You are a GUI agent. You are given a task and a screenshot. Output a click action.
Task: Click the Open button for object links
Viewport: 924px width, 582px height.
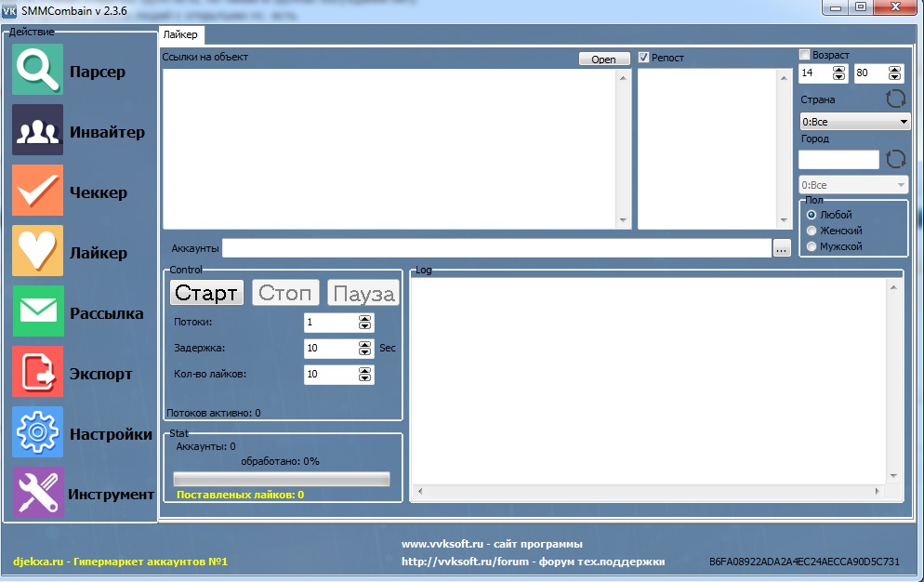[x=604, y=59]
